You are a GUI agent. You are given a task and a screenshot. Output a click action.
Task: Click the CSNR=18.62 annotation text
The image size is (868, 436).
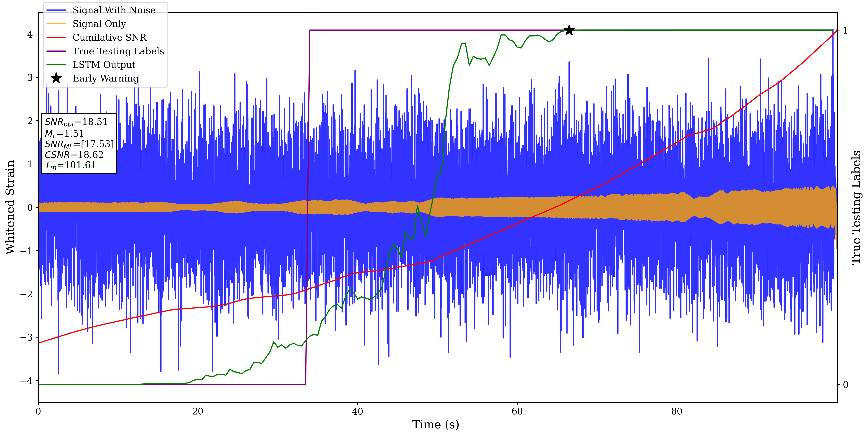pos(74,155)
